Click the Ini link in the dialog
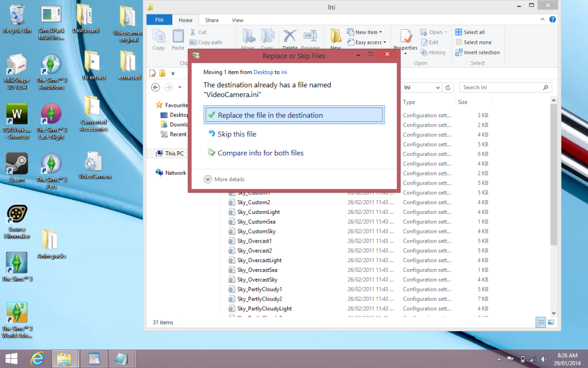The width and height of the screenshot is (588, 368). (x=284, y=72)
